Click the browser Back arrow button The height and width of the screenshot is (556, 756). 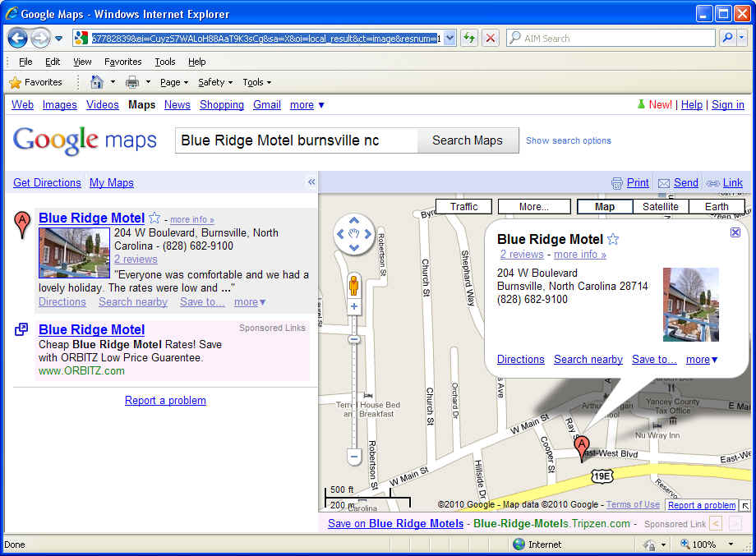(x=17, y=38)
